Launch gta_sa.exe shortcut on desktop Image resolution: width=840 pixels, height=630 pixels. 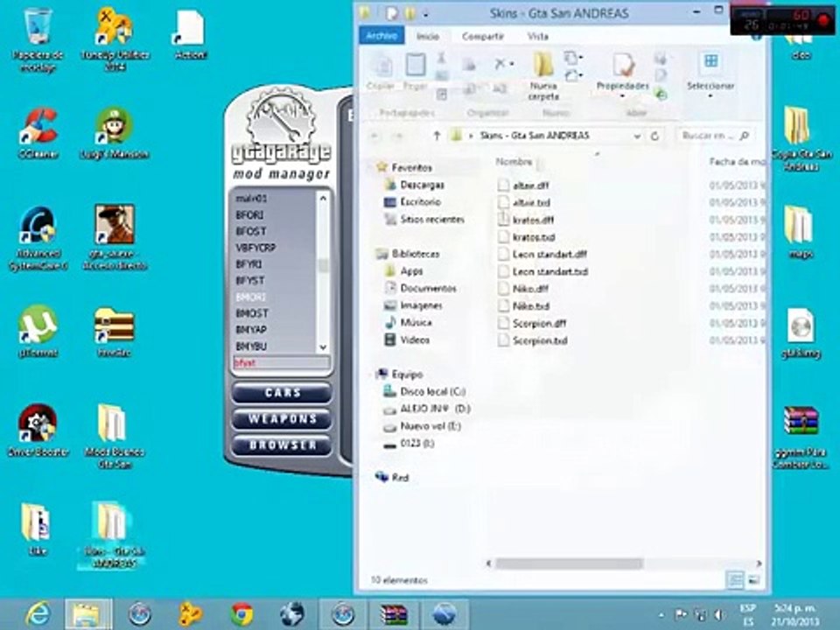click(114, 237)
